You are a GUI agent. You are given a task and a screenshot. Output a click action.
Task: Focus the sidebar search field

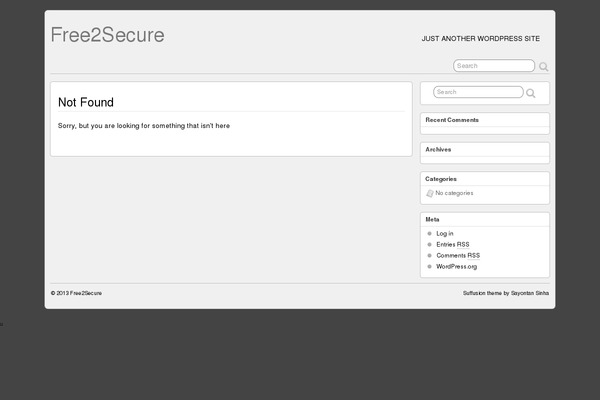pyautogui.click(x=477, y=92)
